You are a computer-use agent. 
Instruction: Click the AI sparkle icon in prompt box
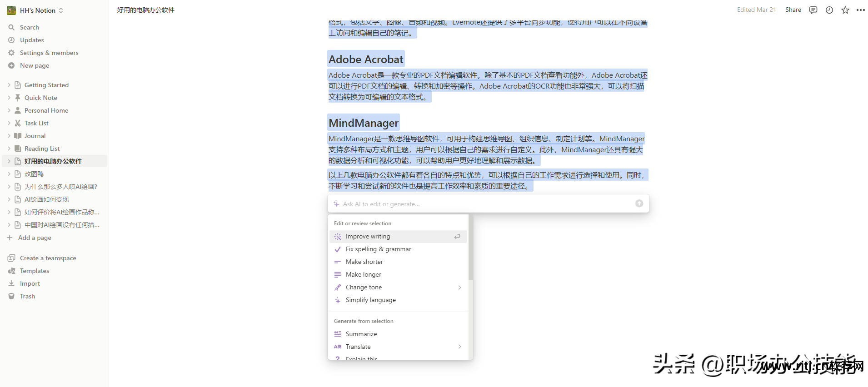click(336, 204)
